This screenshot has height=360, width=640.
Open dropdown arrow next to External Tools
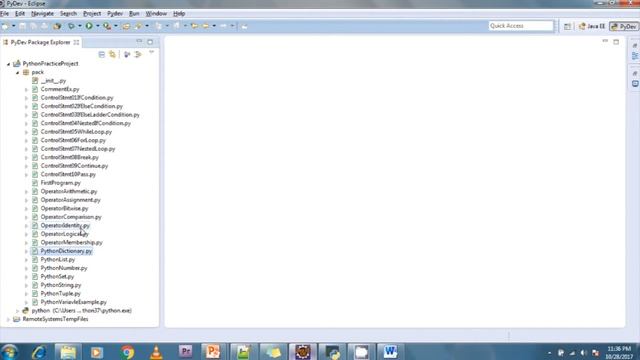(x=116, y=26)
